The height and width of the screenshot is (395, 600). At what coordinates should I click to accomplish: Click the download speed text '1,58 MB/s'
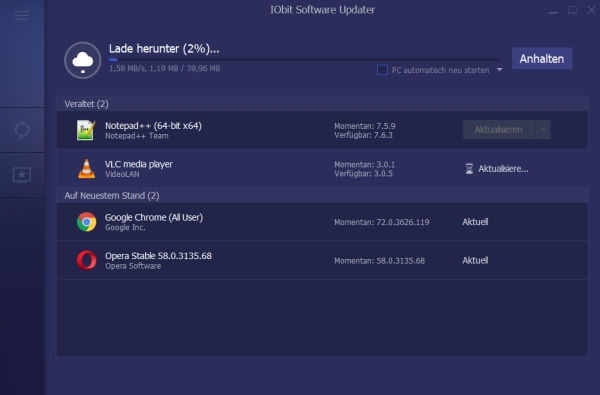pyautogui.click(x=127, y=69)
